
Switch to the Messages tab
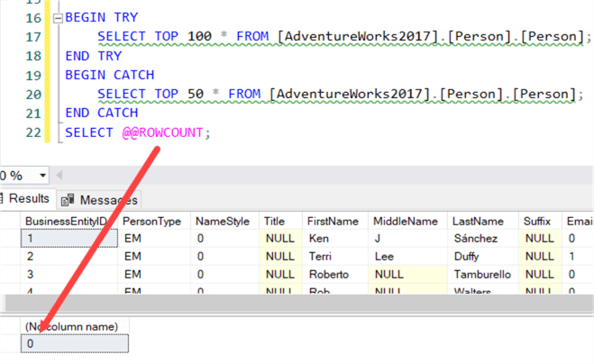point(99,200)
